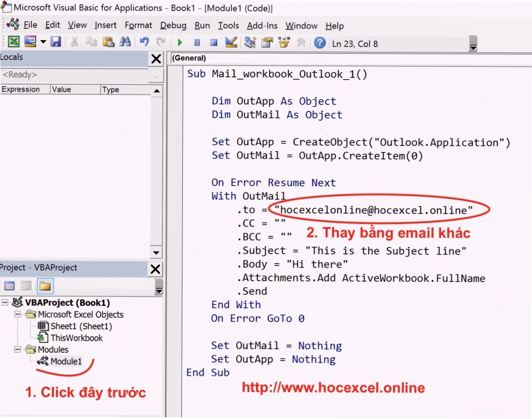The image size is (532, 419).
Task: Toggle Design Mode icon
Action: 231,42
